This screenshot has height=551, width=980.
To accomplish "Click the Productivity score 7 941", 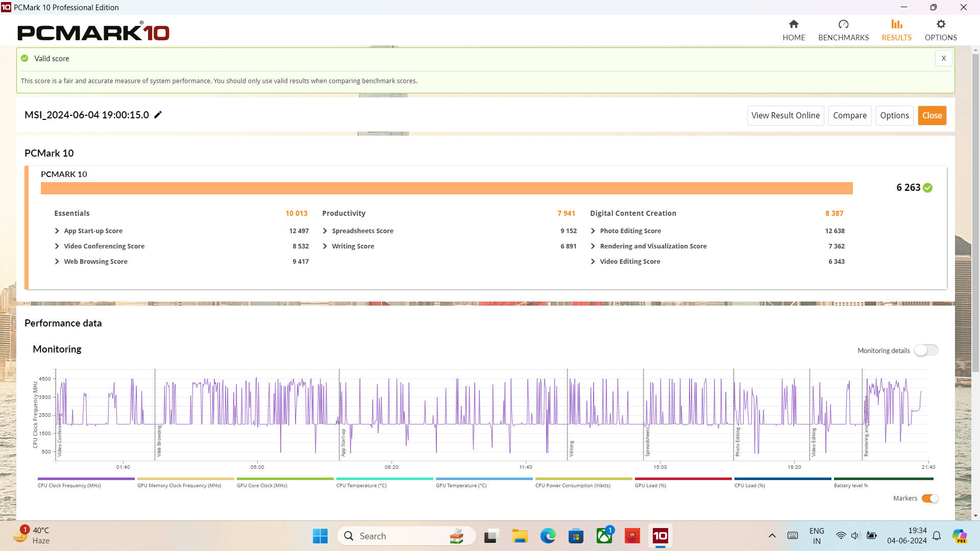I will point(566,213).
